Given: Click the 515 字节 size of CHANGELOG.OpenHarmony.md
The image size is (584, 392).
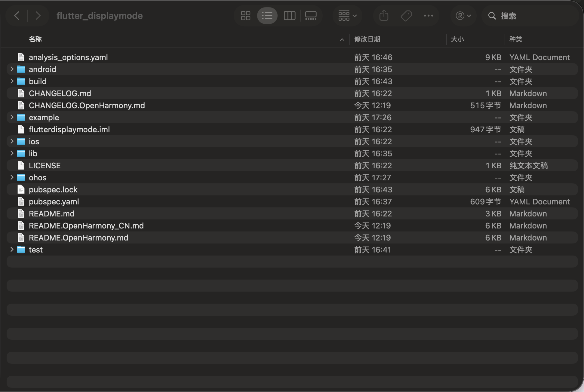Looking at the screenshot, I should 486,106.
